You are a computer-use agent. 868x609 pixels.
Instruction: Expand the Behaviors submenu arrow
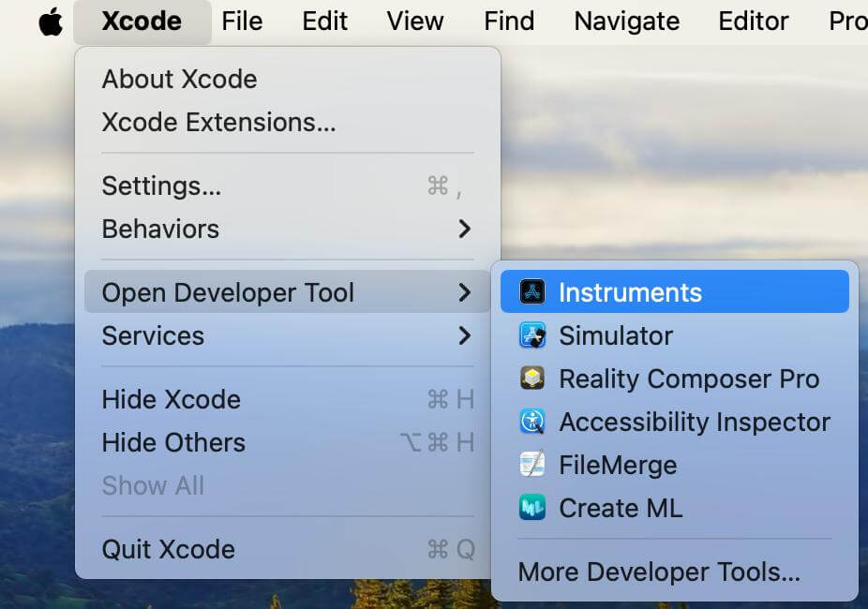[464, 229]
